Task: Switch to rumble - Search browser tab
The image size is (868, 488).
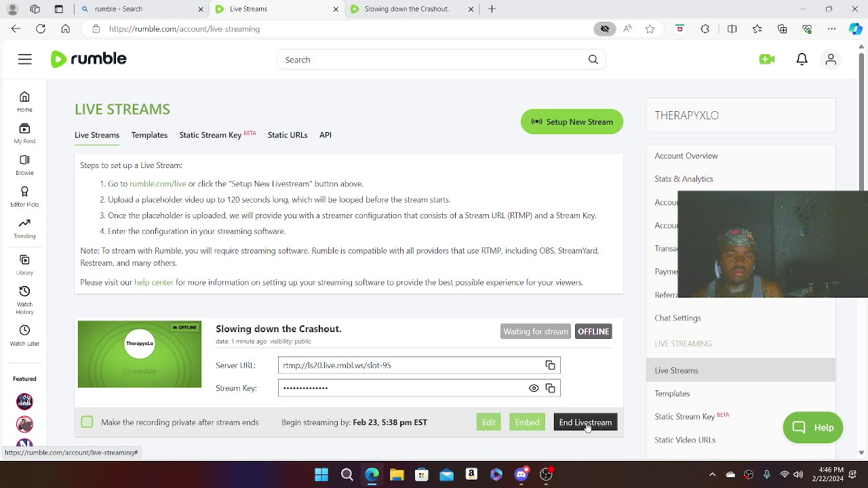Action: (x=142, y=9)
